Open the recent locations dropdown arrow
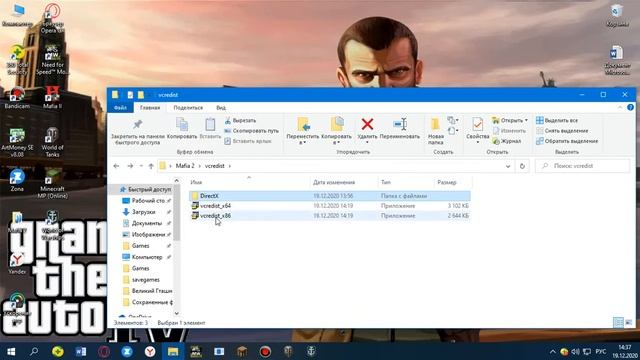 pyautogui.click(x=141, y=166)
